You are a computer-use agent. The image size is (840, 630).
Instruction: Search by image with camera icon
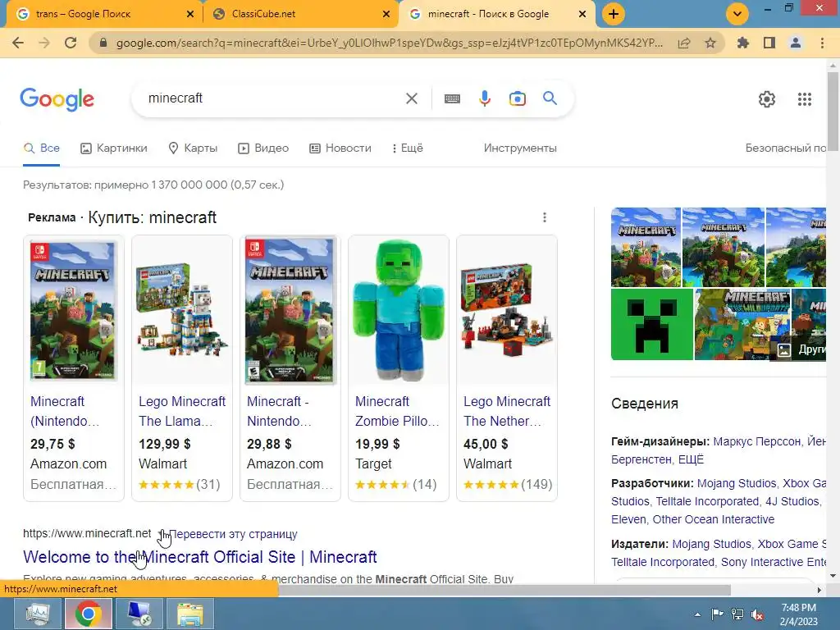pos(518,98)
